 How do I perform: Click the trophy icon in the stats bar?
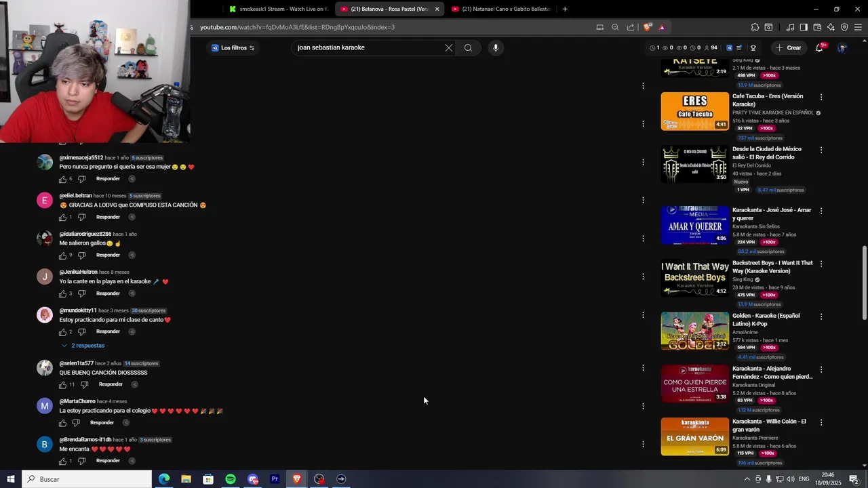pos(753,47)
